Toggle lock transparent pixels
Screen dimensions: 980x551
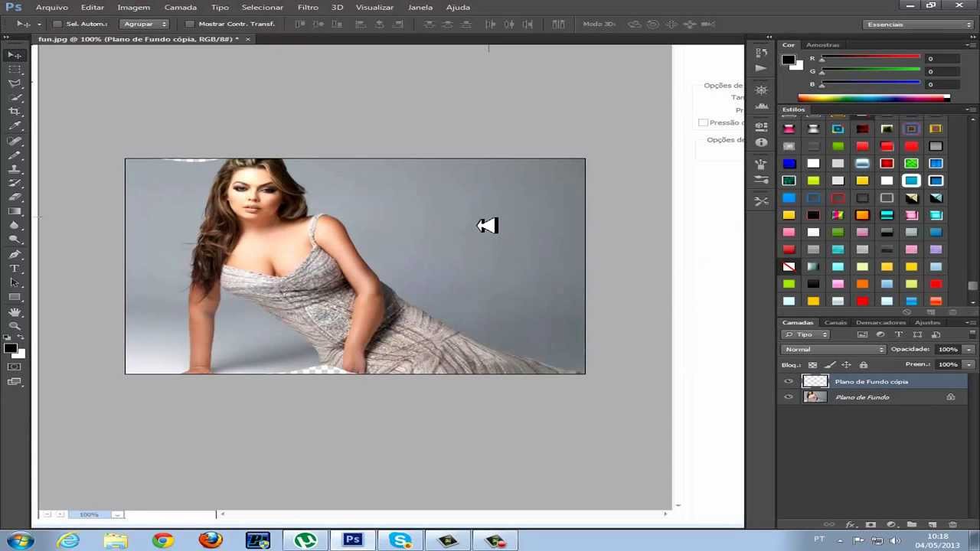coord(812,365)
